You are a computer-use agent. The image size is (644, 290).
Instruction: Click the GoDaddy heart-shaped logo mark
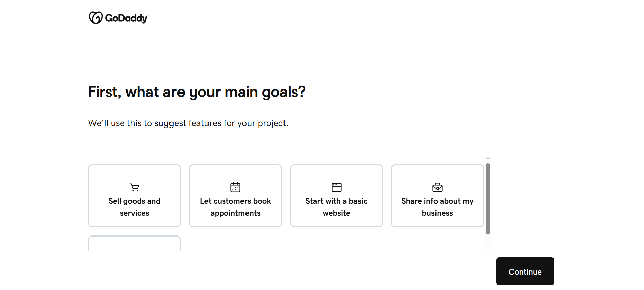95,17
